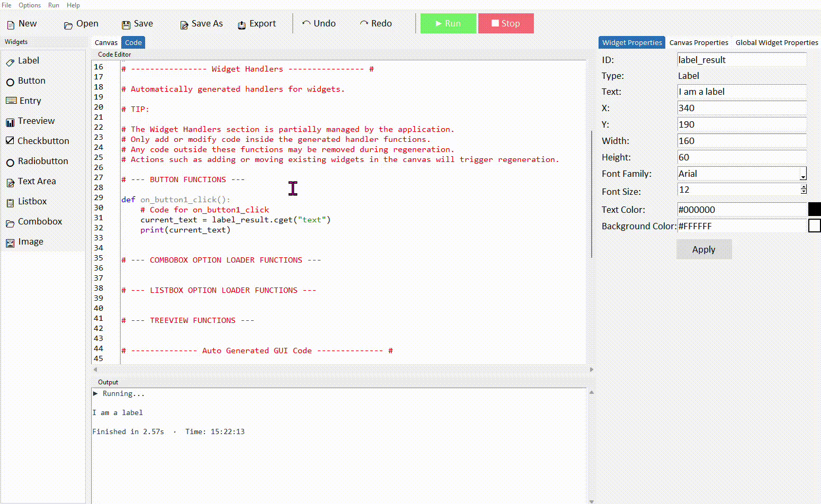Open the Background Color swatch
This screenshot has height=504, width=821.
click(815, 226)
